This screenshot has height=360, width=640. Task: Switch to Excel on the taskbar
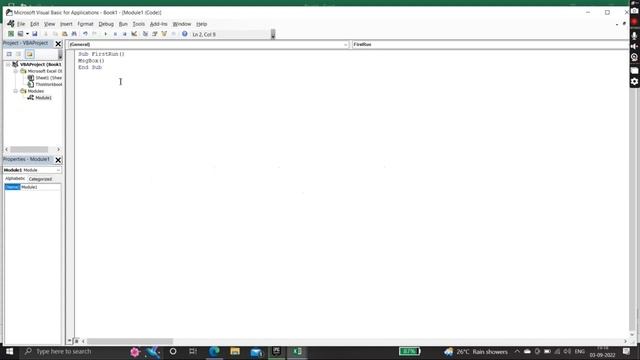[x=297, y=351]
